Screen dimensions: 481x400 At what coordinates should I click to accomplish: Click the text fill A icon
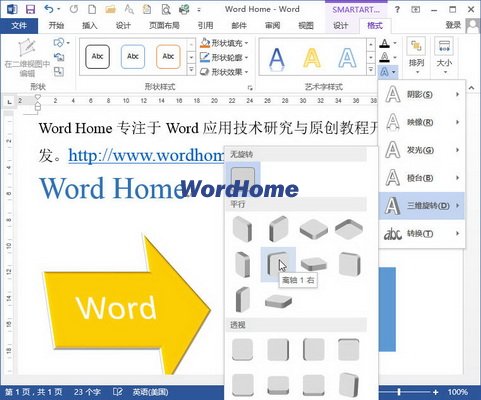384,43
